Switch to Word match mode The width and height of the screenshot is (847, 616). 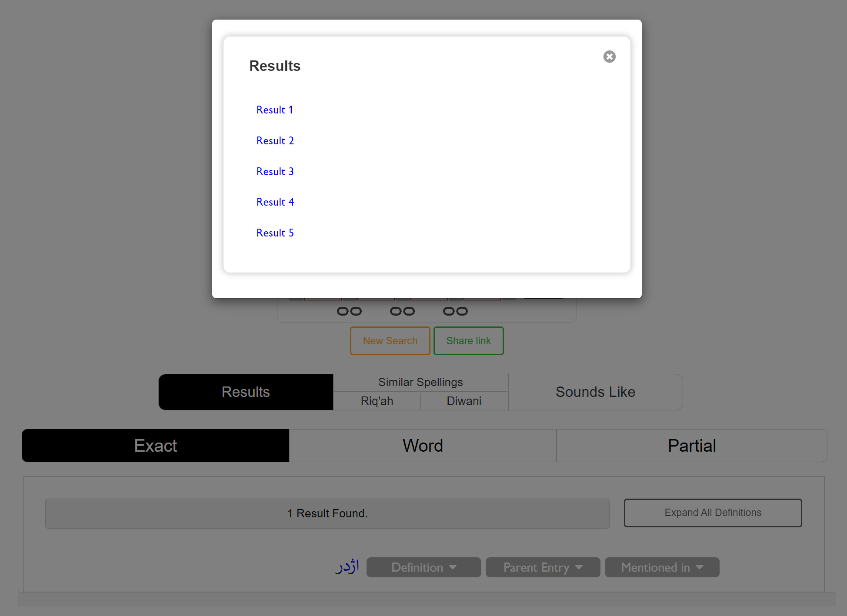(x=423, y=446)
